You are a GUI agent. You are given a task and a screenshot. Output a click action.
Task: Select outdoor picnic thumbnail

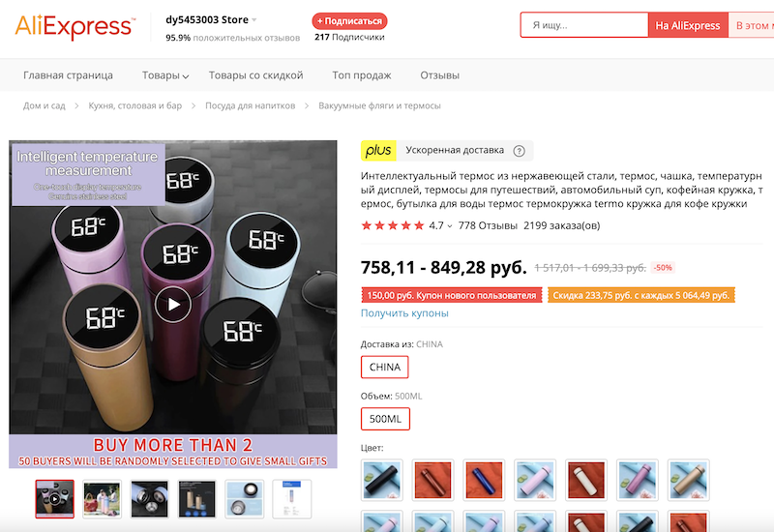pyautogui.click(x=102, y=499)
